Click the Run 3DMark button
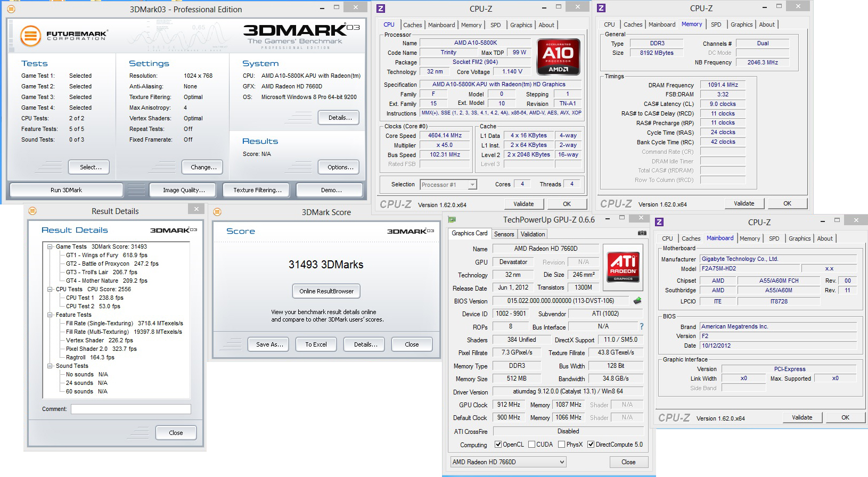The image size is (868, 477). click(x=67, y=190)
